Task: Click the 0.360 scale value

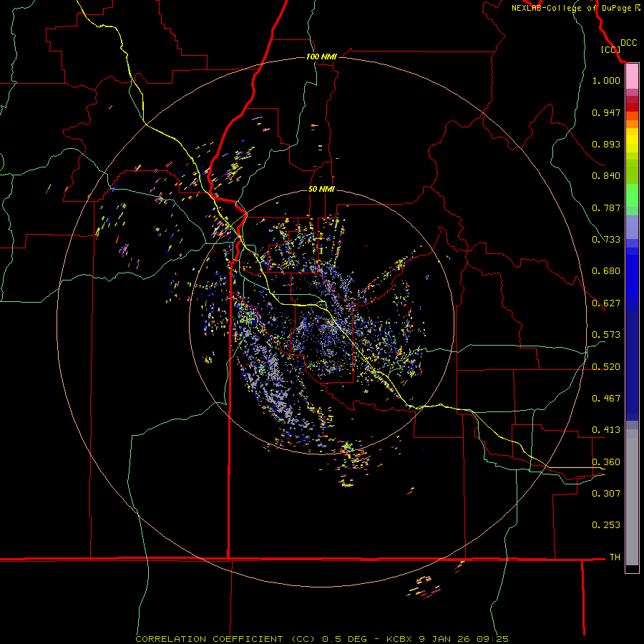Action: click(x=606, y=462)
